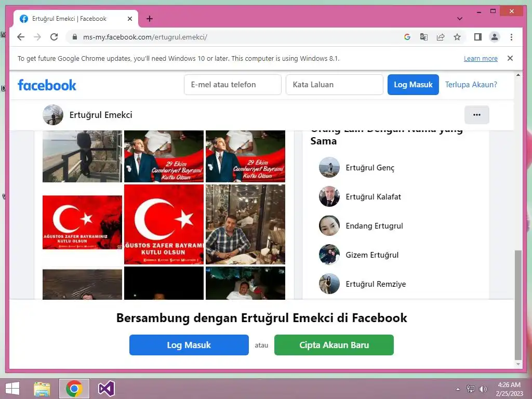Click Ertuğrul Remziye avatar
Screen dimensions: 532x399
[x=329, y=284]
